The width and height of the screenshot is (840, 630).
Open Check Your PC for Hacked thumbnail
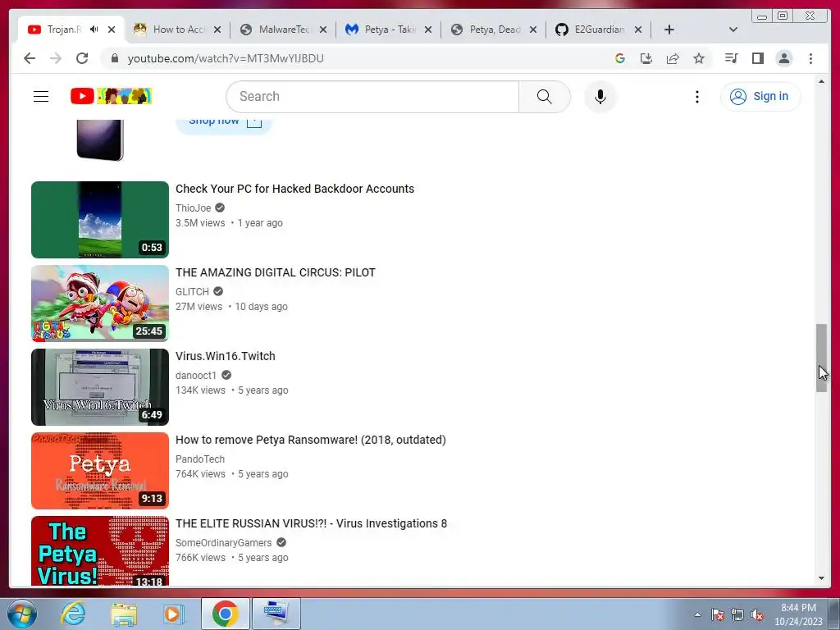99,220
